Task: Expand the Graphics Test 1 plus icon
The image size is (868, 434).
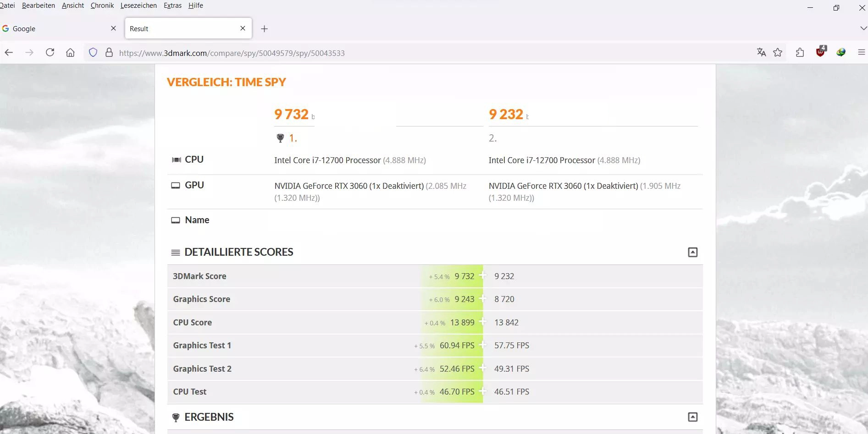Action: click(x=482, y=344)
